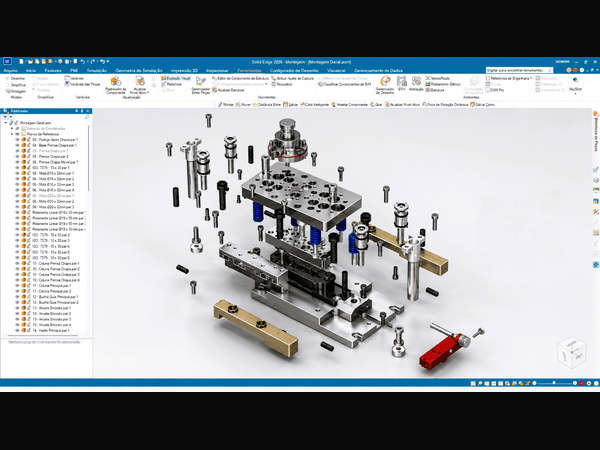Click Classificar Componentes de BIM
Image resolution: width=600 pixels, height=450 pixels.
344,84
